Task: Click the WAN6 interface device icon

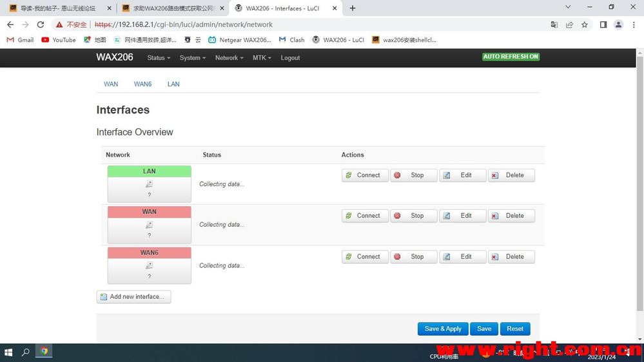Action: click(149, 265)
